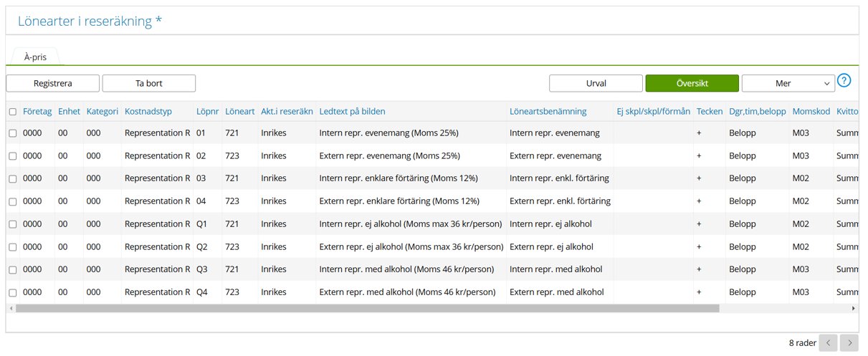Check the row with Löpnr 01
Screen dimensions: 868x356
(13, 133)
